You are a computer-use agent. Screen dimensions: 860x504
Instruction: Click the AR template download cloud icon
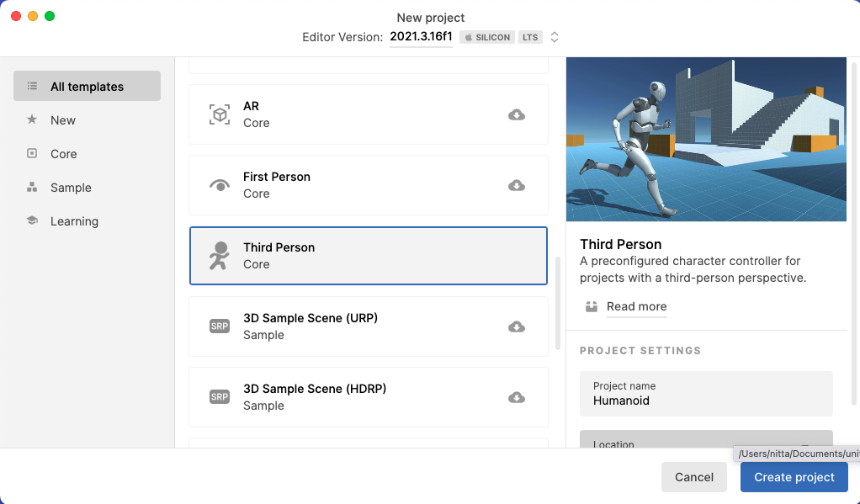tap(517, 114)
